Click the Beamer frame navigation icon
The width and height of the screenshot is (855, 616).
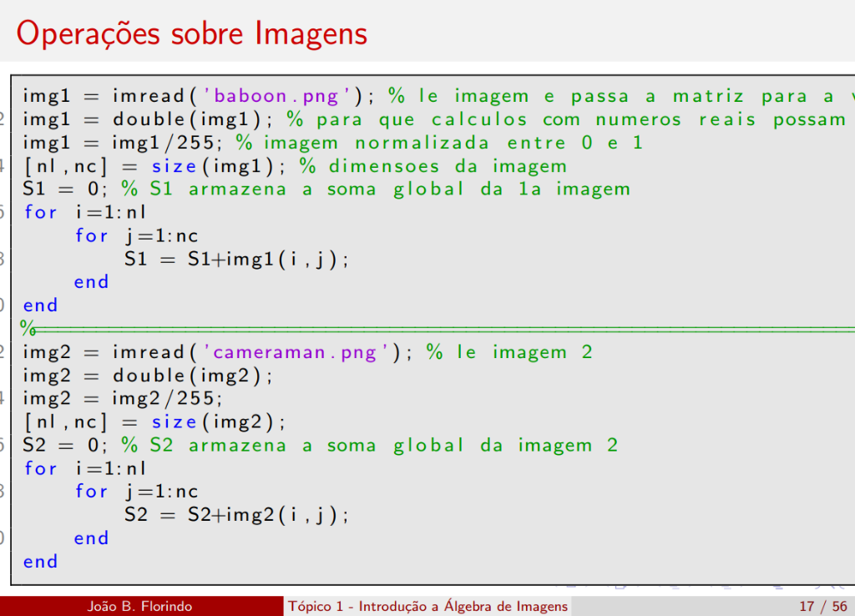(618, 587)
